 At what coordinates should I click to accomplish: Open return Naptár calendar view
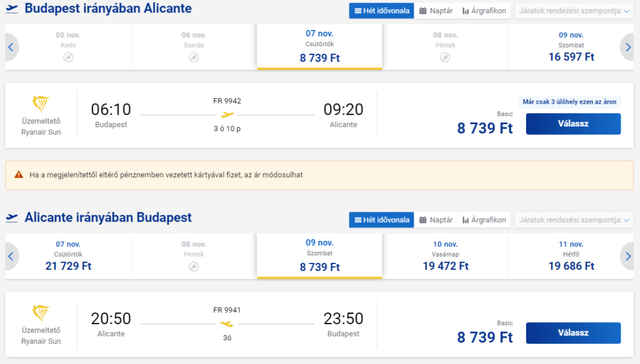[436, 220]
